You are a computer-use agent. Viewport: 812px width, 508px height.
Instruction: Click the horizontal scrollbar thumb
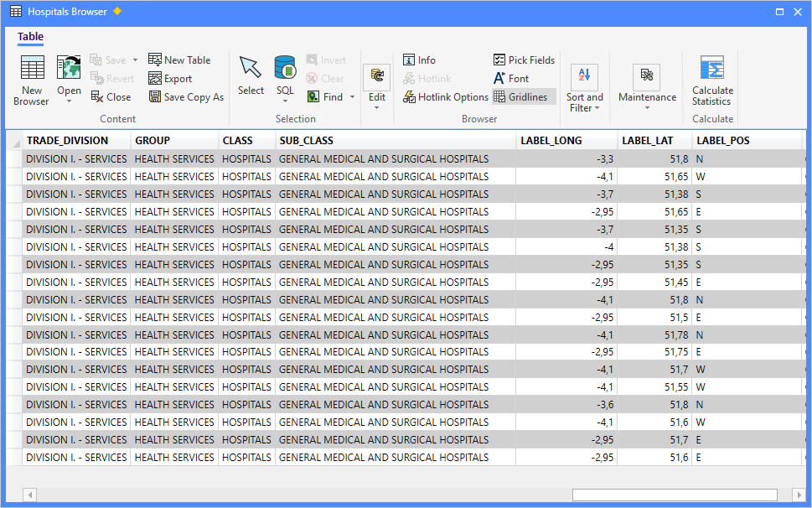[675, 495]
